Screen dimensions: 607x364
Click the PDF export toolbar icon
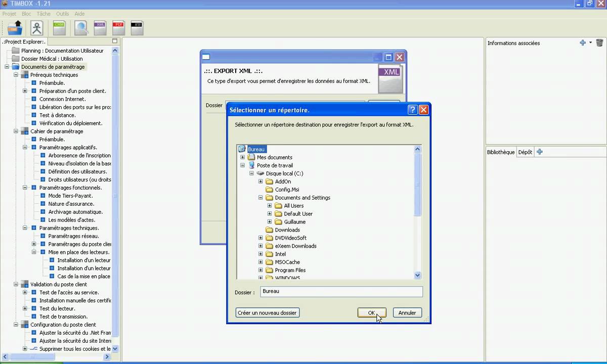click(118, 28)
